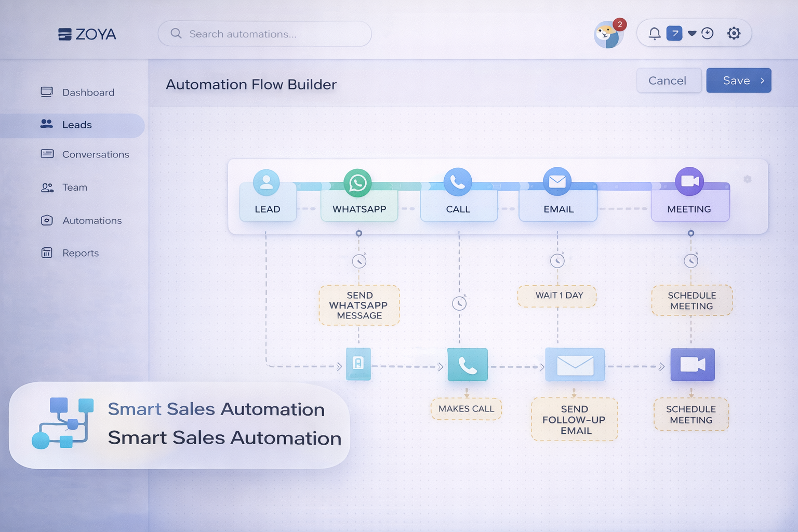This screenshot has height=532, width=798.
Task: Select the Makes Call phone node
Action: tap(467, 364)
